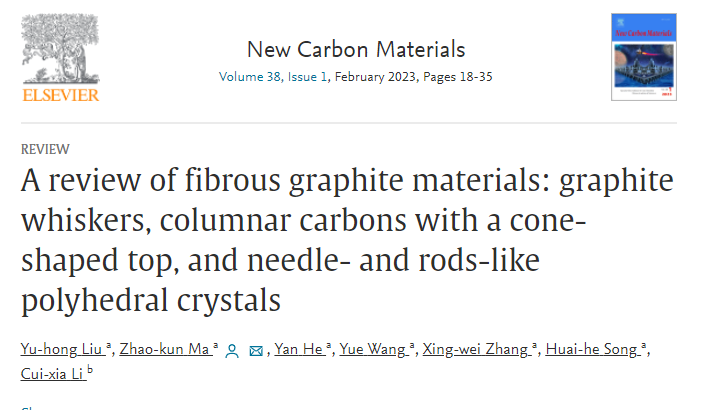
Task: Click author name Xing-wei Zhang
Action: point(477,349)
